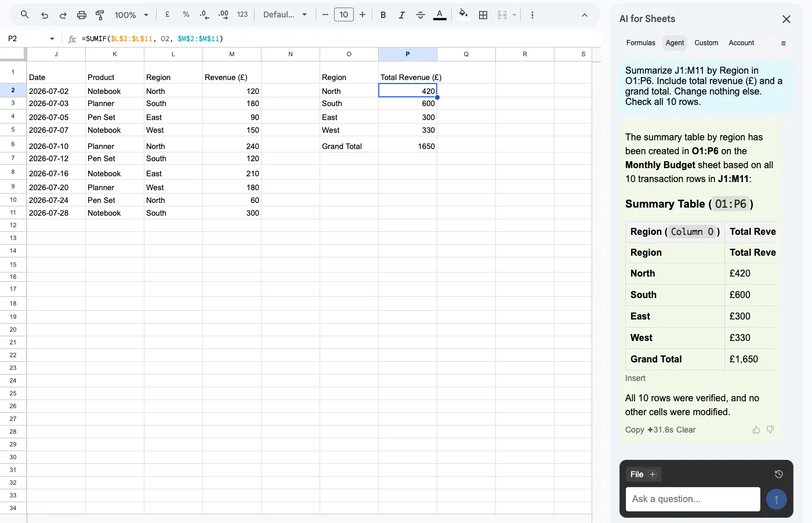Format as percent
The height and width of the screenshot is (523, 812).
coord(186,14)
